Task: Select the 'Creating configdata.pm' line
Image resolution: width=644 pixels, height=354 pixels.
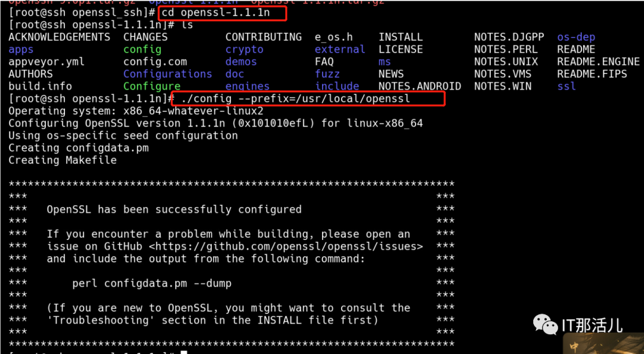Action: click(x=79, y=148)
